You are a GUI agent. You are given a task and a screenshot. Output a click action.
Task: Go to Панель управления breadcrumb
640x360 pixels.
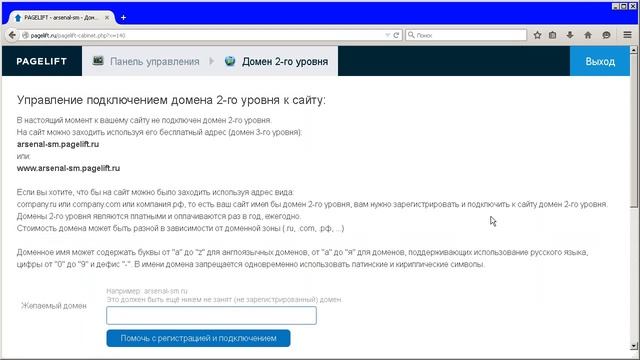(155, 62)
